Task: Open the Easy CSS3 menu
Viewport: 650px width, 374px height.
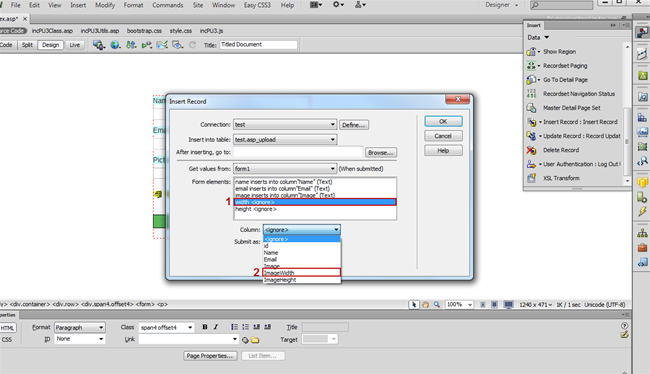Action: tap(257, 5)
